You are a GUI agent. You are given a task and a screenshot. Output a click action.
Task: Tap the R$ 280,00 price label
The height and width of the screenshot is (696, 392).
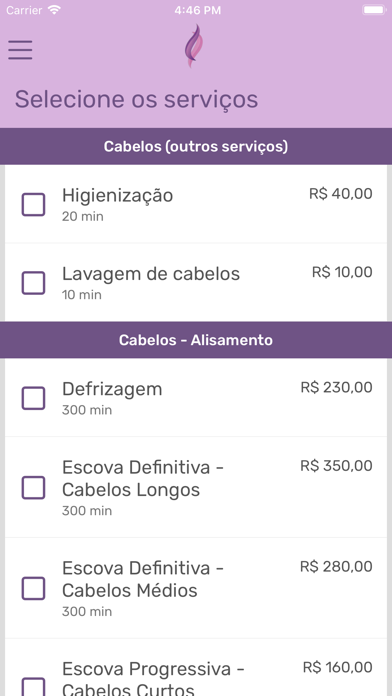pos(337,567)
